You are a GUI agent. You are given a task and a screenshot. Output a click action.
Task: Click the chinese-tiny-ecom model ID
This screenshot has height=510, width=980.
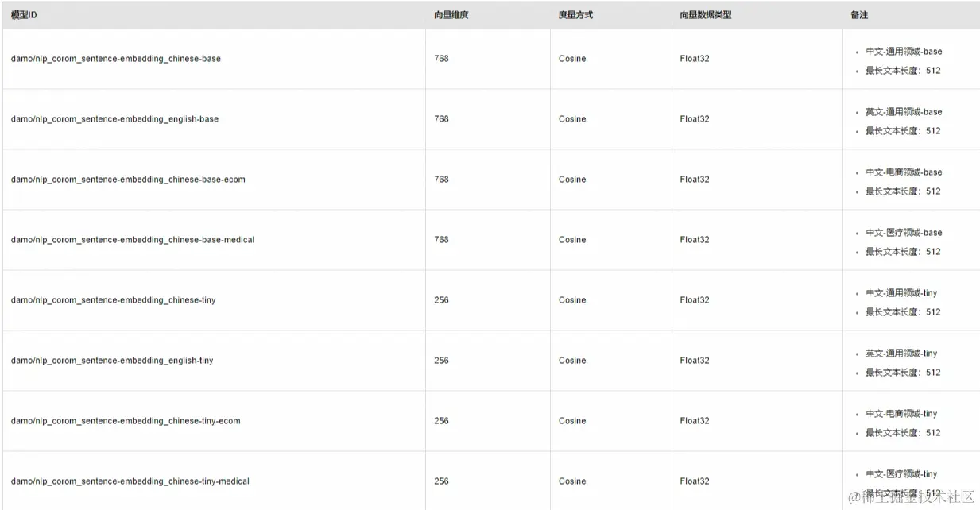[x=126, y=421]
